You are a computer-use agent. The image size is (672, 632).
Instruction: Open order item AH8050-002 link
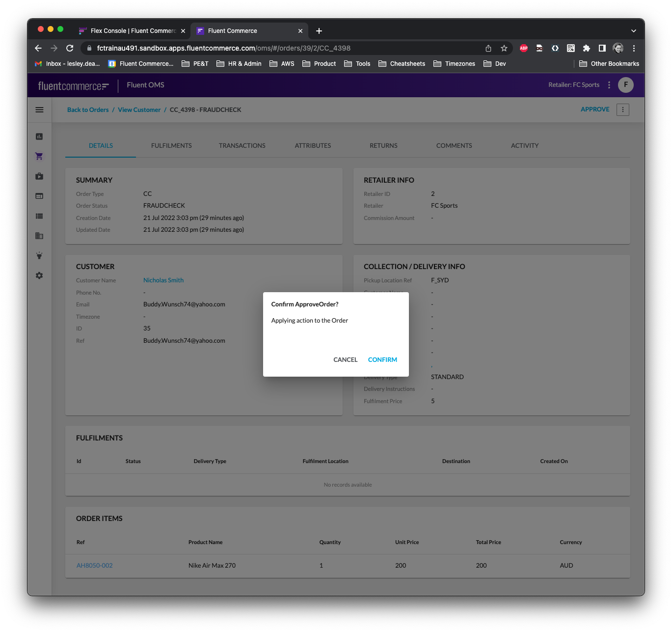(x=94, y=566)
